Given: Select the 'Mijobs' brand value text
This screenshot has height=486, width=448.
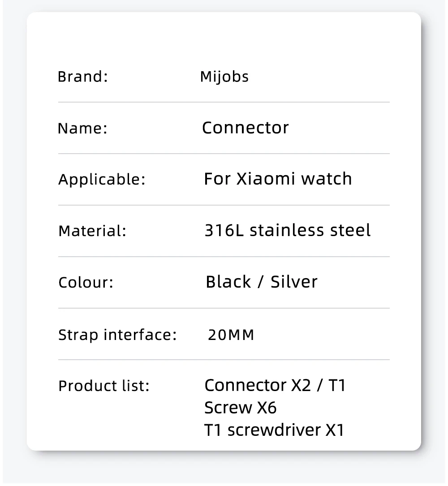Looking at the screenshot, I should 224,77.
